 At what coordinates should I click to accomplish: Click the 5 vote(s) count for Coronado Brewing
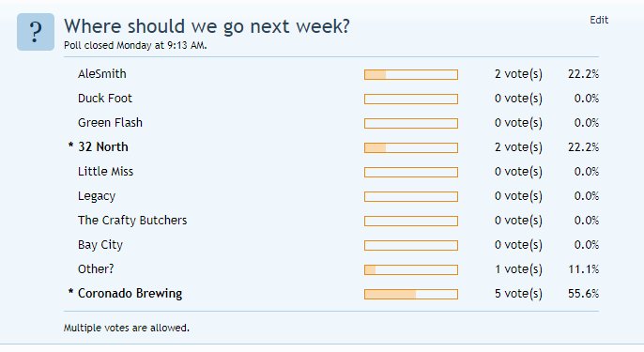click(x=518, y=294)
